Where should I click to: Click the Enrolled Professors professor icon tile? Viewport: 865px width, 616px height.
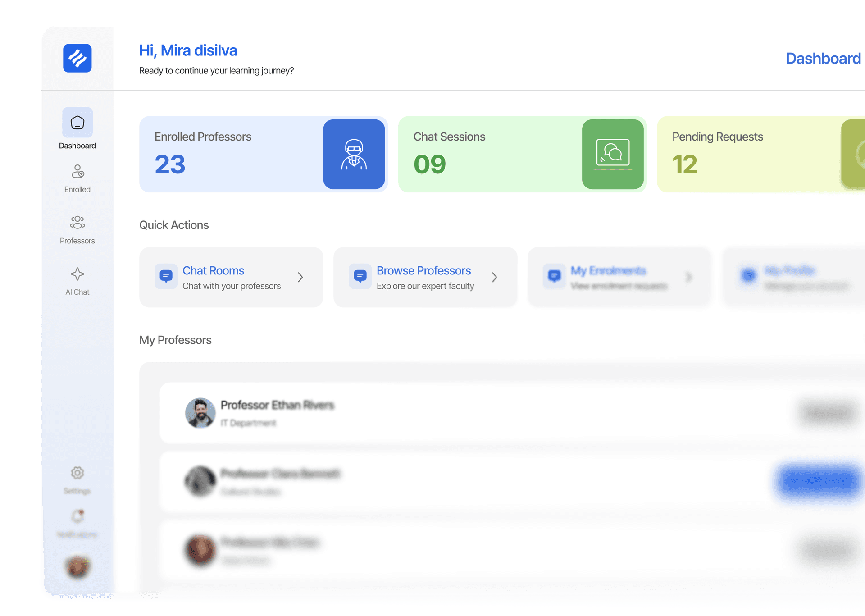click(354, 154)
